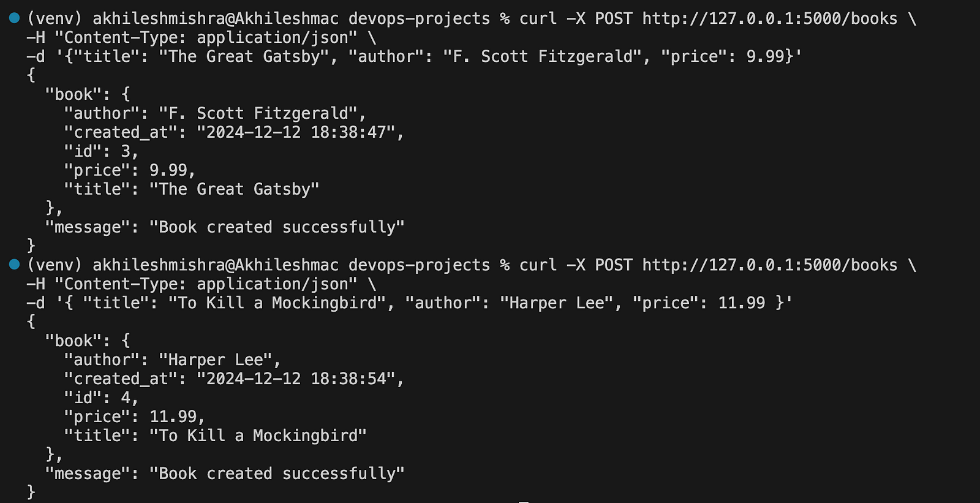The width and height of the screenshot is (980, 503).
Task: Click the "price": 11.99 response line
Action: [x=135, y=417]
